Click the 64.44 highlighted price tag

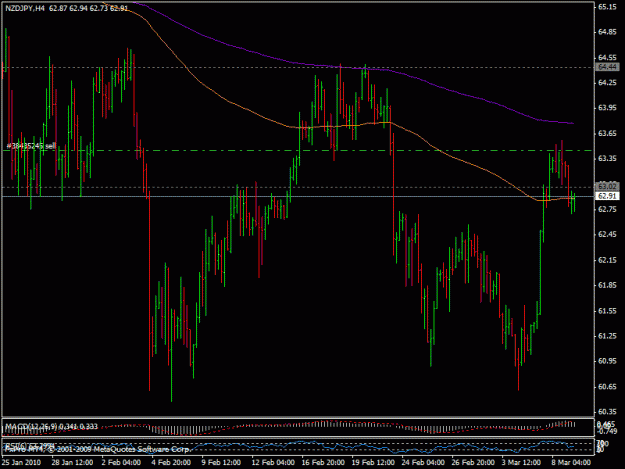pyautogui.click(x=607, y=67)
